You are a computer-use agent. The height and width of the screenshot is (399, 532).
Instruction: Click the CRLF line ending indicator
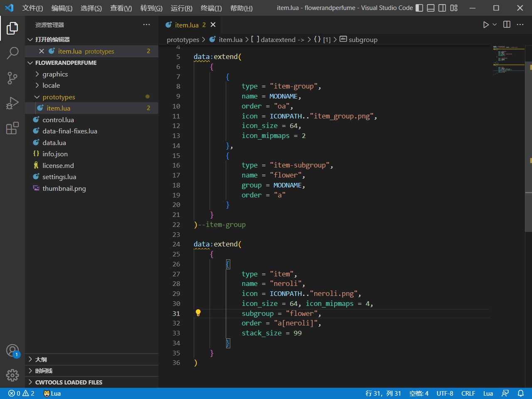coord(468,393)
